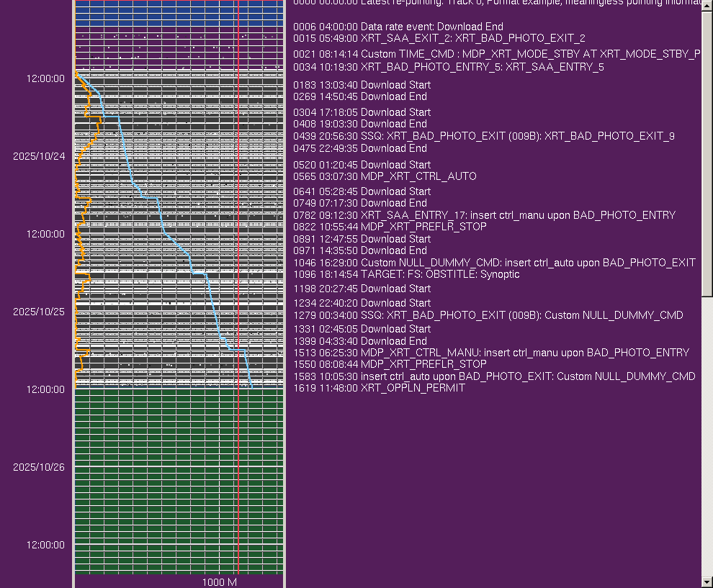The image size is (713, 588).
Task: Click the 2025/10/26 date label on timeline
Action: pos(39,467)
